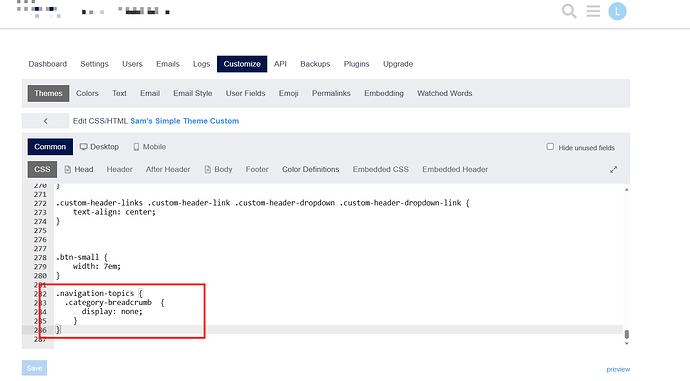Screen dimensions: 690x381
Task: Switch to the Email Style sub-tab
Action: [193, 93]
